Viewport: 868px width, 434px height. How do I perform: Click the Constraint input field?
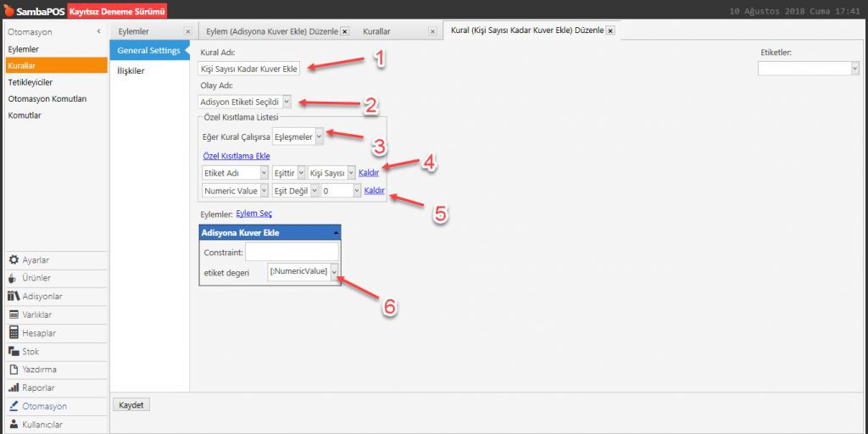tap(292, 253)
